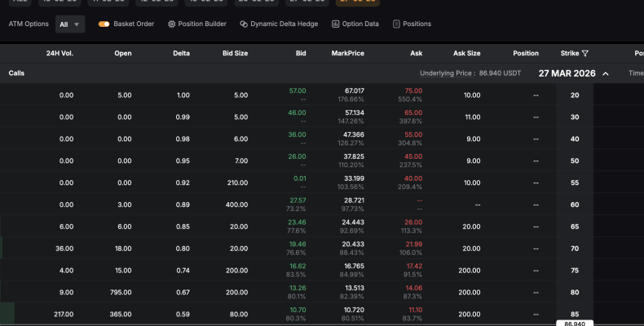Screen dimensions: 644x326
Task: Click ask price 11.10 for strike 85
Action: point(413,310)
